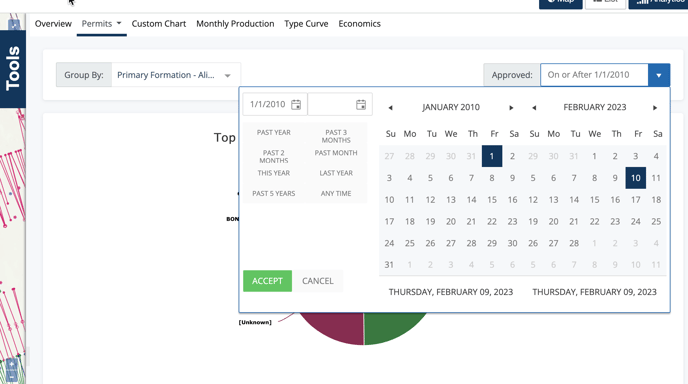Open the end date calendar icon
The height and width of the screenshot is (384, 688).
pyautogui.click(x=361, y=104)
